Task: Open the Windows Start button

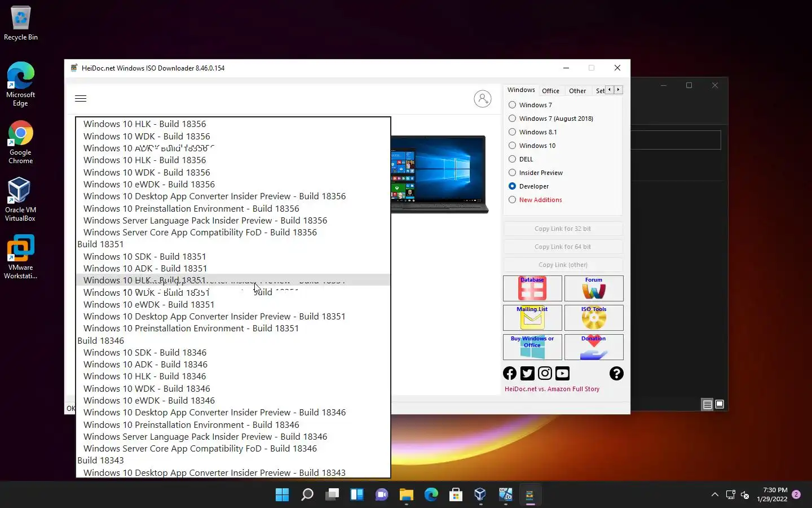Action: click(x=282, y=495)
